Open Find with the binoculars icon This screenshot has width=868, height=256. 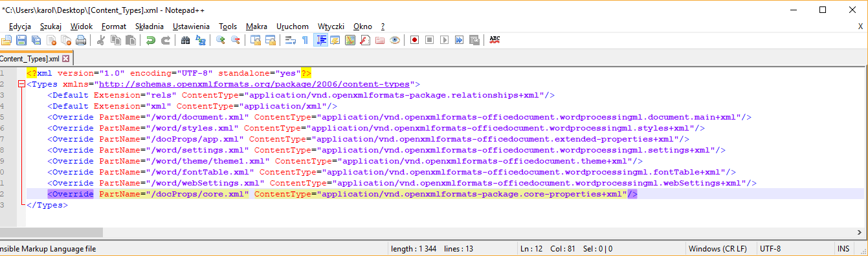click(x=185, y=40)
